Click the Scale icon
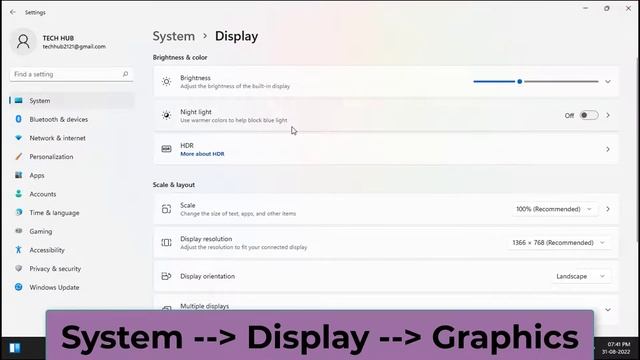The height and width of the screenshot is (360, 640). (166, 209)
